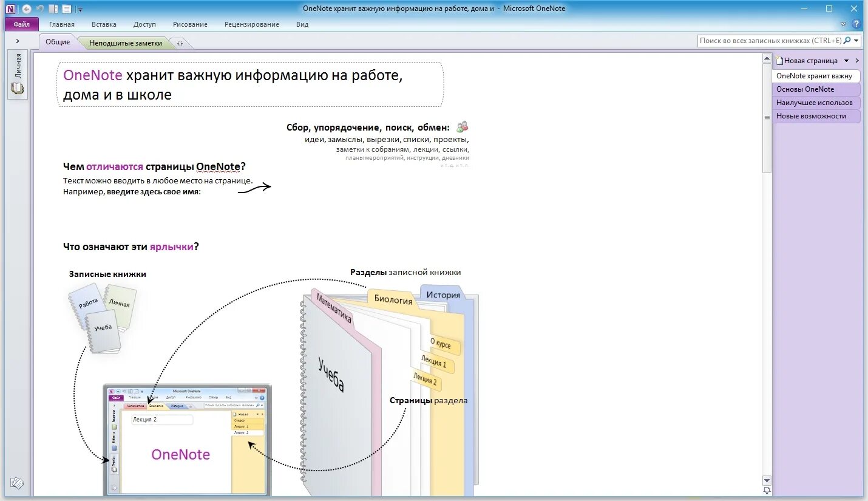The image size is (868, 501).
Task: Toggle the Dock to Desktop icon
Action: (x=53, y=9)
